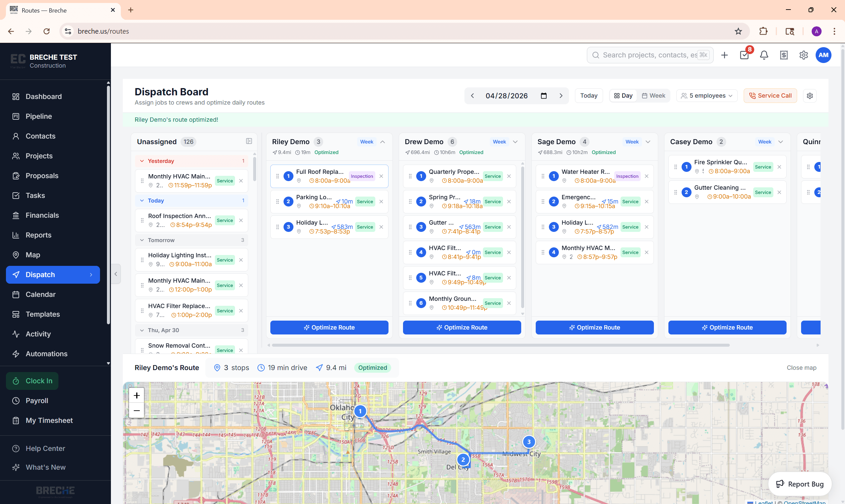Open the Templates sidebar item
The height and width of the screenshot is (504, 845).
[53, 314]
